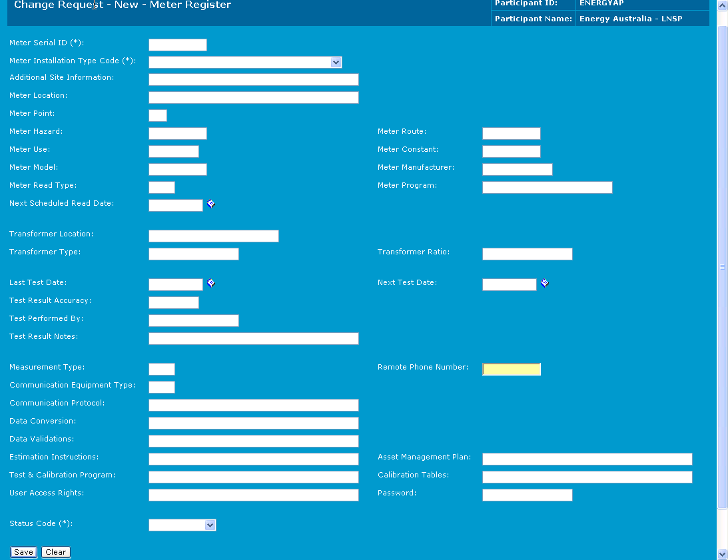The width and height of the screenshot is (728, 560).
Task: Focus the Meter Manufacturer input
Action: point(517,170)
